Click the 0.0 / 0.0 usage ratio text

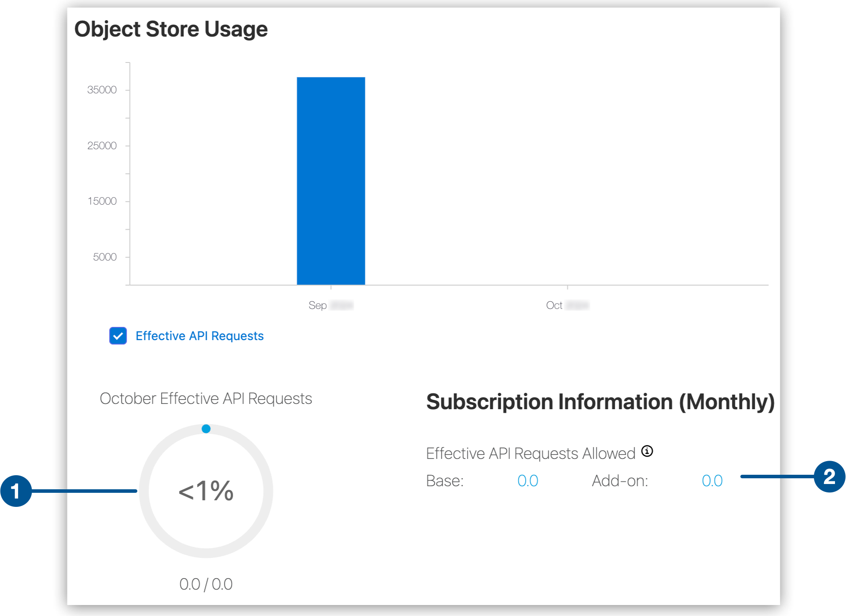[x=206, y=584]
